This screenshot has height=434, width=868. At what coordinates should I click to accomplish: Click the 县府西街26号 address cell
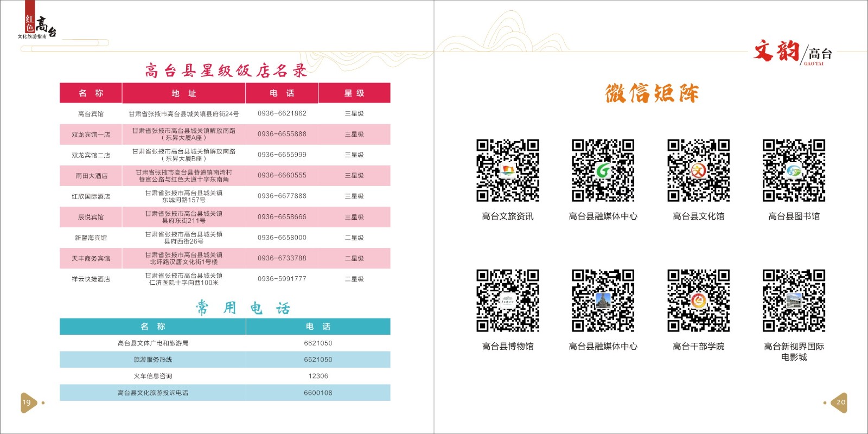tap(184, 238)
